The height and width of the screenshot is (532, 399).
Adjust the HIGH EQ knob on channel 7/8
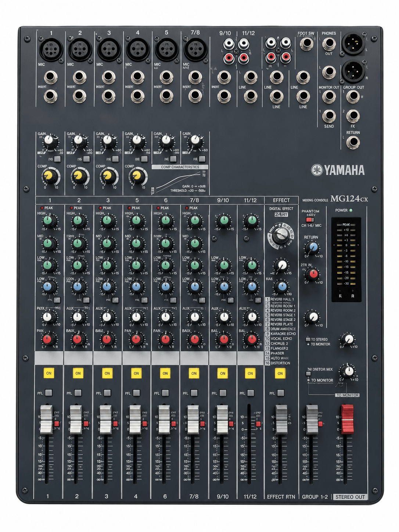(195, 221)
